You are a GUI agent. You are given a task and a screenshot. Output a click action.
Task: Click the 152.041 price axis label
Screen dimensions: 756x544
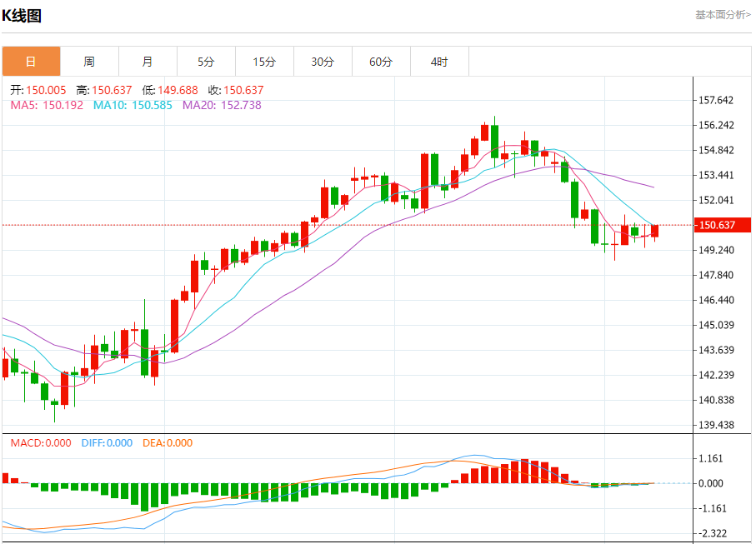tap(716, 200)
